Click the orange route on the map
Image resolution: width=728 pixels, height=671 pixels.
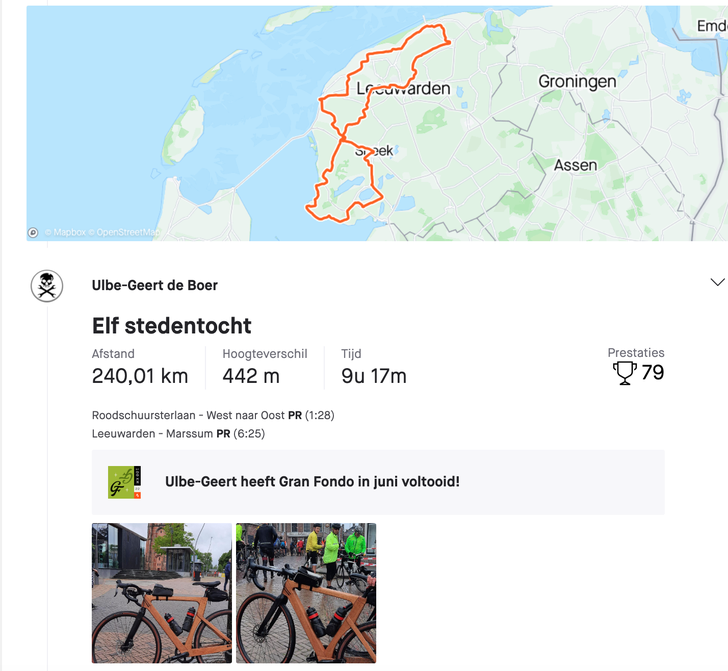[376, 190]
